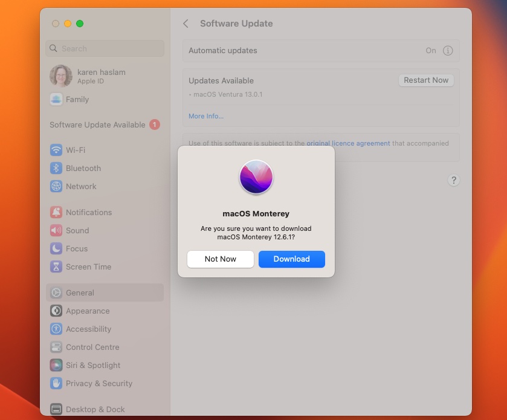This screenshot has width=507, height=420.
Task: Go back using the chevron arrow
Action: point(186,24)
